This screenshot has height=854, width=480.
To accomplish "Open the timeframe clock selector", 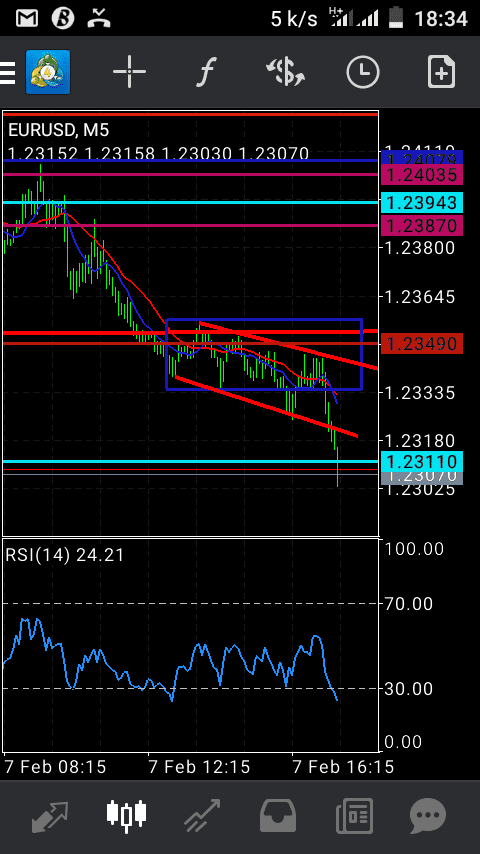I will tap(363, 72).
